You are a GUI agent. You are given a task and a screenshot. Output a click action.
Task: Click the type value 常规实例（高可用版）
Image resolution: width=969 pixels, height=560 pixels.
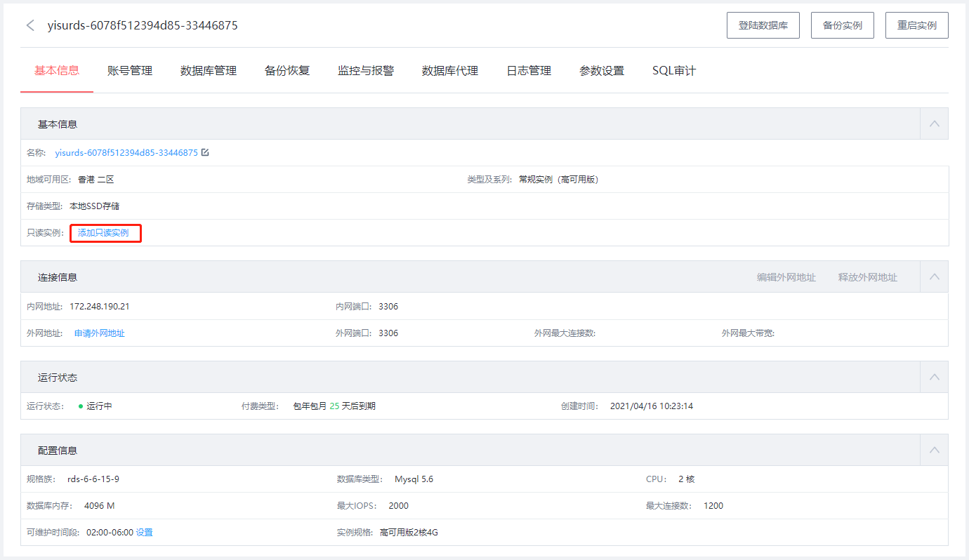558,180
